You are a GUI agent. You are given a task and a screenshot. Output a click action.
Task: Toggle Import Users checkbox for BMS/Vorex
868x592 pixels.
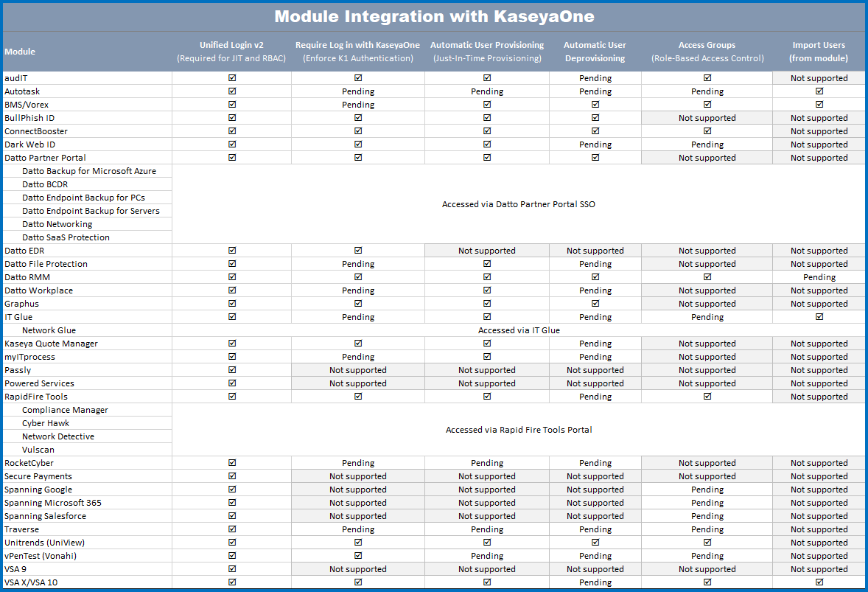[819, 105]
